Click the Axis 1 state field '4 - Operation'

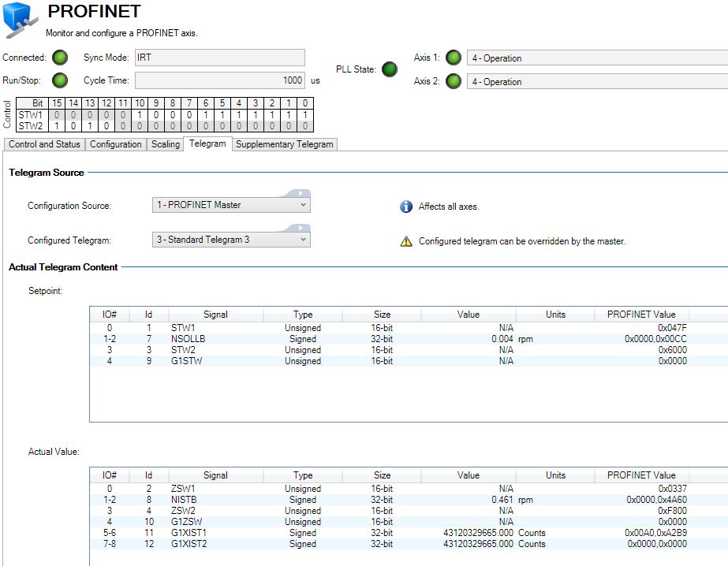point(597,58)
